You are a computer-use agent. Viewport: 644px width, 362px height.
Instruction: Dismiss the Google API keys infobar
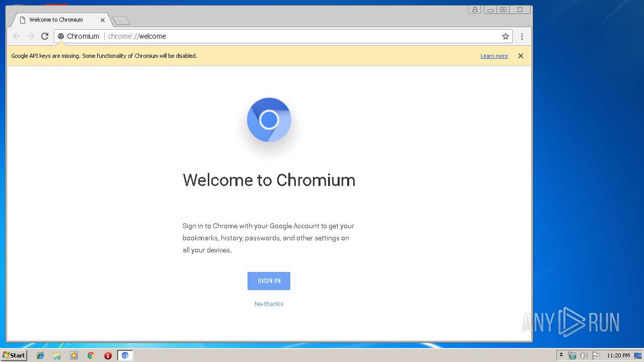pyautogui.click(x=521, y=56)
